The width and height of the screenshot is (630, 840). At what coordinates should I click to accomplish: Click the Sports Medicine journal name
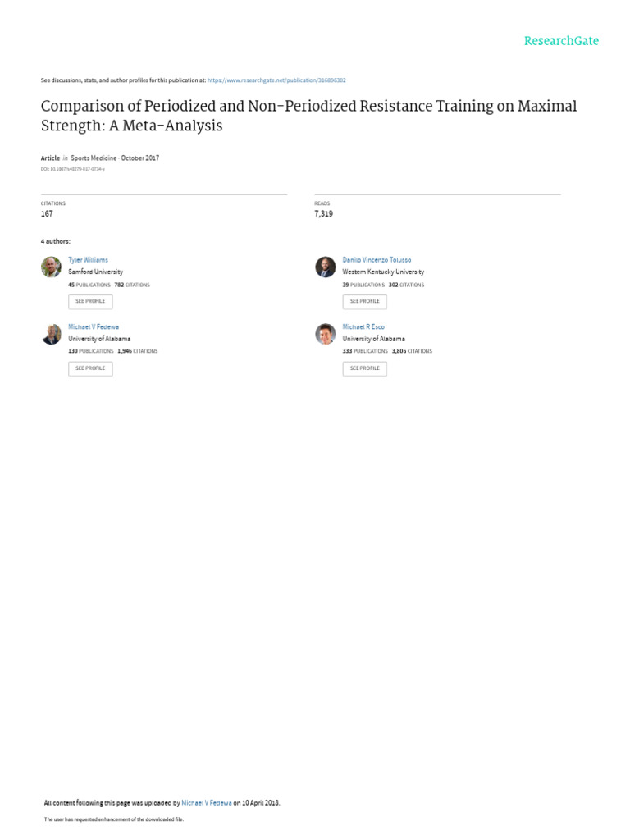[94, 158]
